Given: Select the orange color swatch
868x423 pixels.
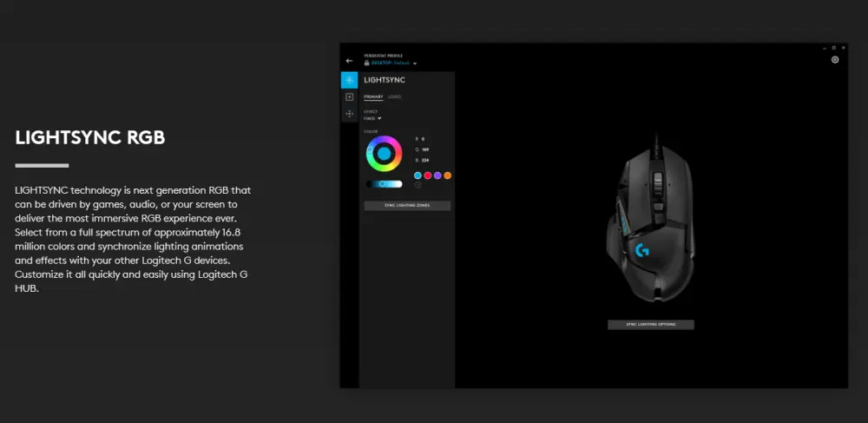Looking at the screenshot, I should tap(447, 175).
